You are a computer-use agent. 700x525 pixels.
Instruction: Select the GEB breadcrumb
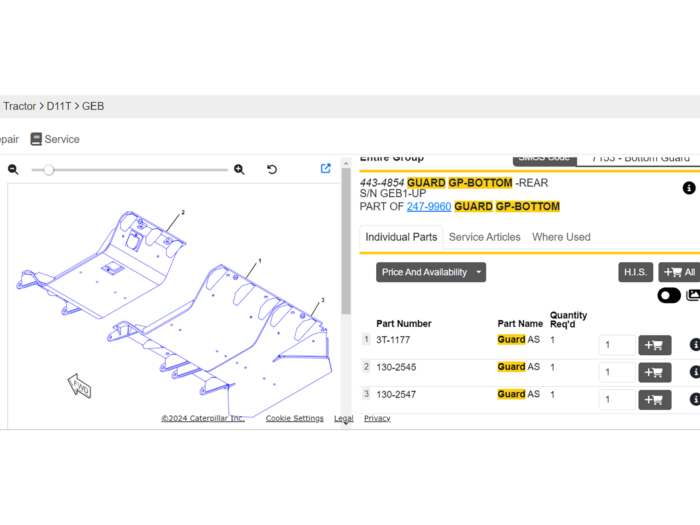[x=93, y=106]
